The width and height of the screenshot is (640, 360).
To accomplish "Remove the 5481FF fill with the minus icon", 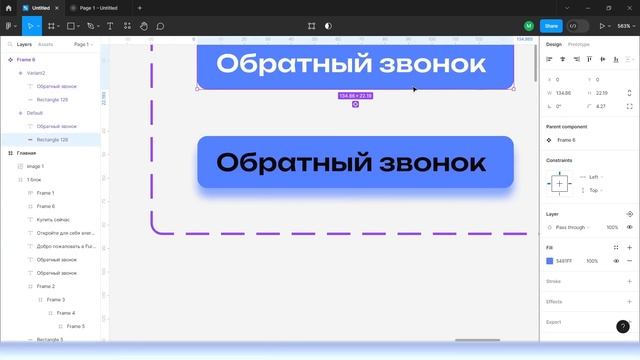I will point(629,261).
